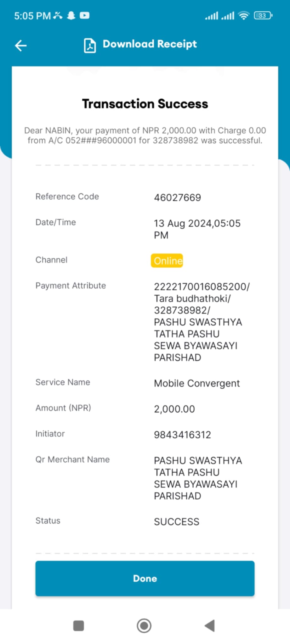Select the reference code 46027669
Image resolution: width=290 pixels, height=644 pixels.
(x=177, y=197)
